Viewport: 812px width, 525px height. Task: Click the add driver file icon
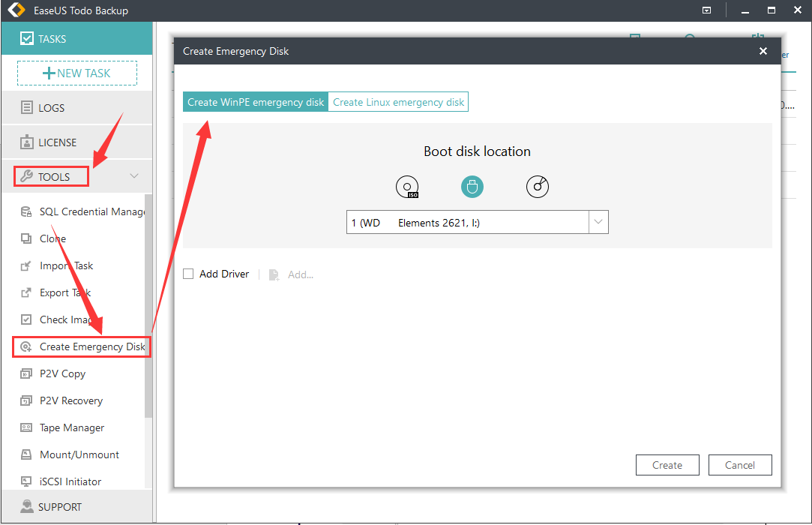click(274, 274)
